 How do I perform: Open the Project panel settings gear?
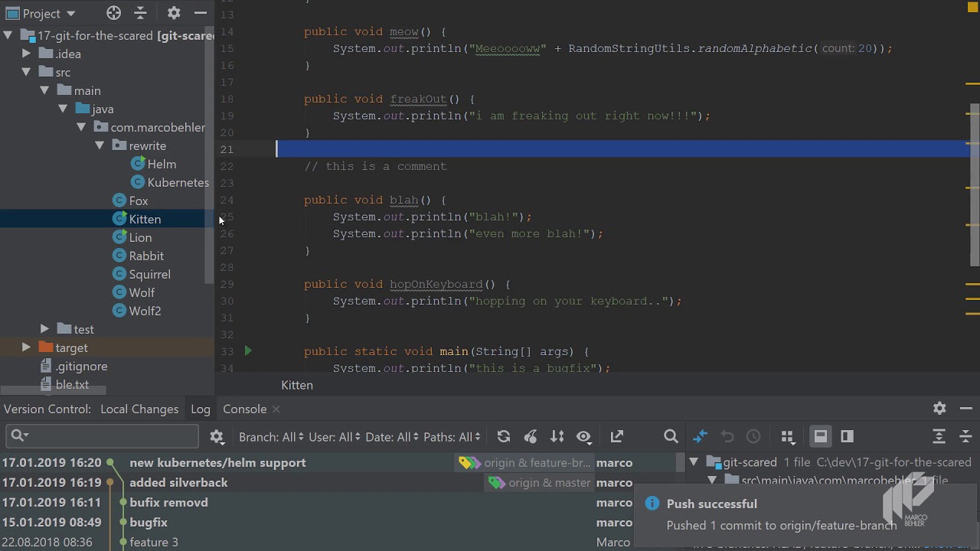click(174, 13)
